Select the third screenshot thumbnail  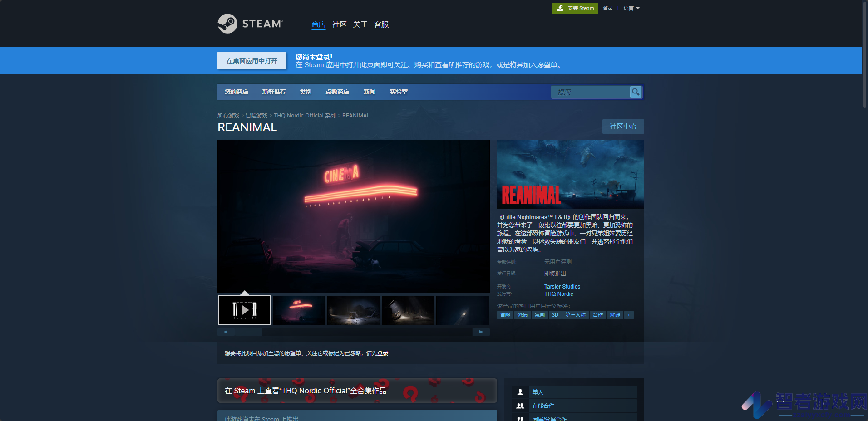point(354,310)
